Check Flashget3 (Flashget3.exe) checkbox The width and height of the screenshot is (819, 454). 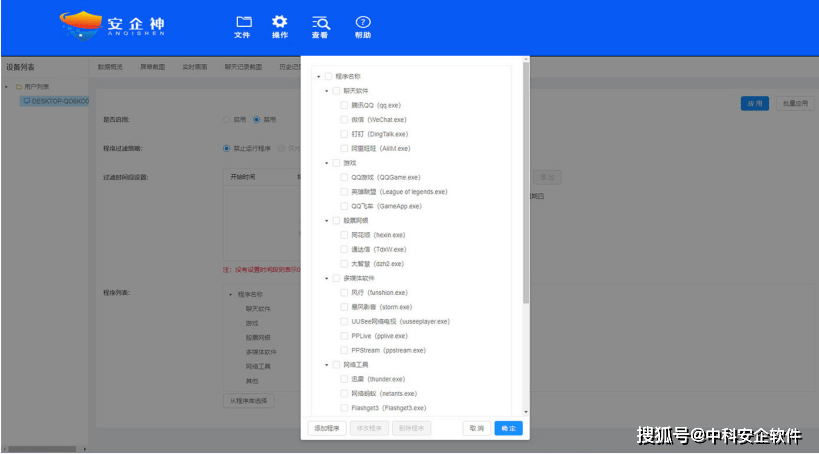pos(344,408)
